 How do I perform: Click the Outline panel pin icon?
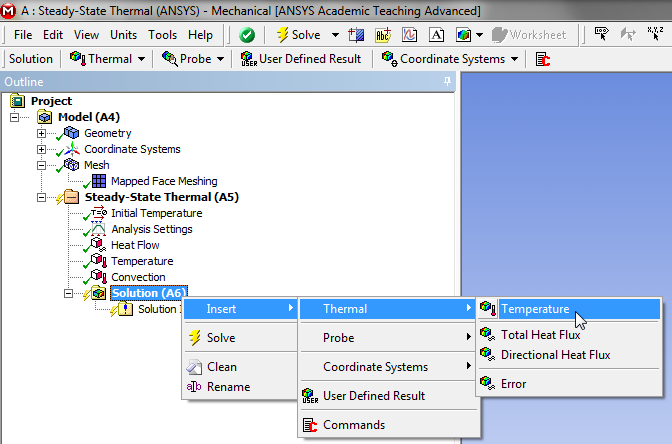click(x=447, y=81)
